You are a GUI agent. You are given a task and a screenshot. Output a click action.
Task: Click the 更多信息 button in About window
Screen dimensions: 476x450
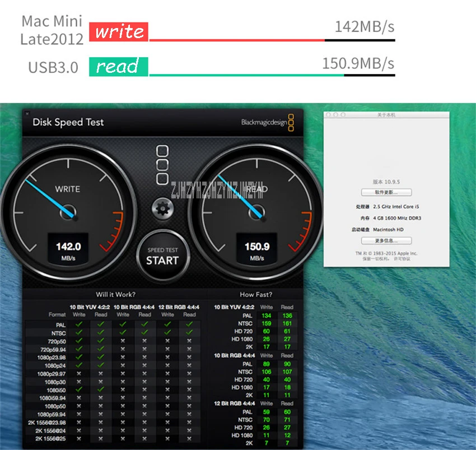[386, 240]
